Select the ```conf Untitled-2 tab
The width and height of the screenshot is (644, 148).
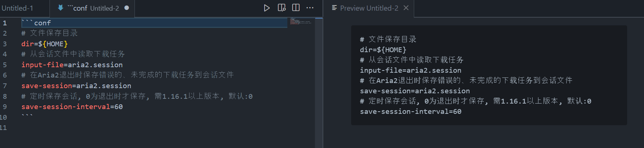coord(92,8)
